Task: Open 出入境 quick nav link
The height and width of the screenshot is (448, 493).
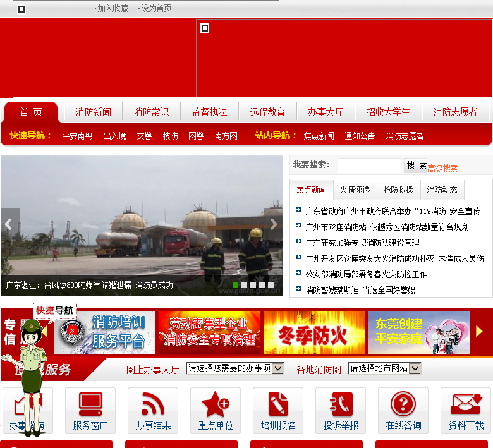Action: coord(115,136)
